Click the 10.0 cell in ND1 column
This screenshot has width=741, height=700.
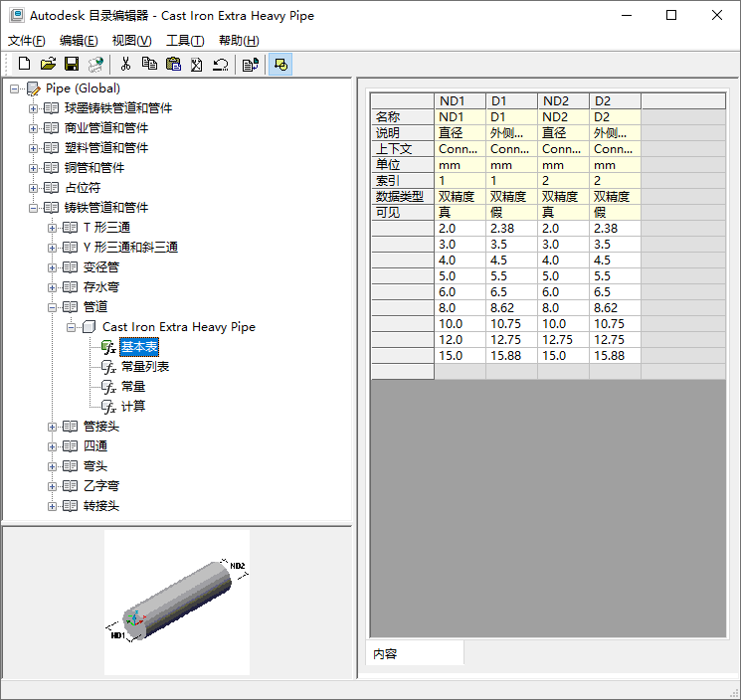[460, 324]
